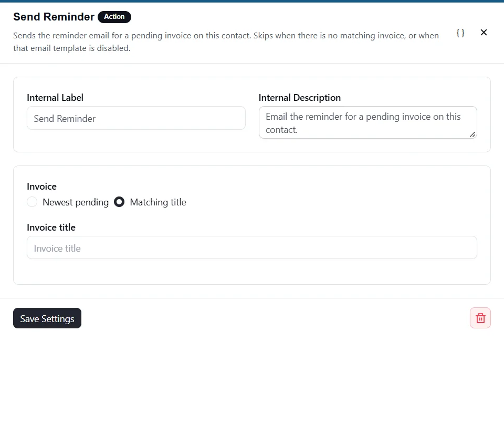Focus the Internal Description text area
504x435 pixels.
pos(367,122)
